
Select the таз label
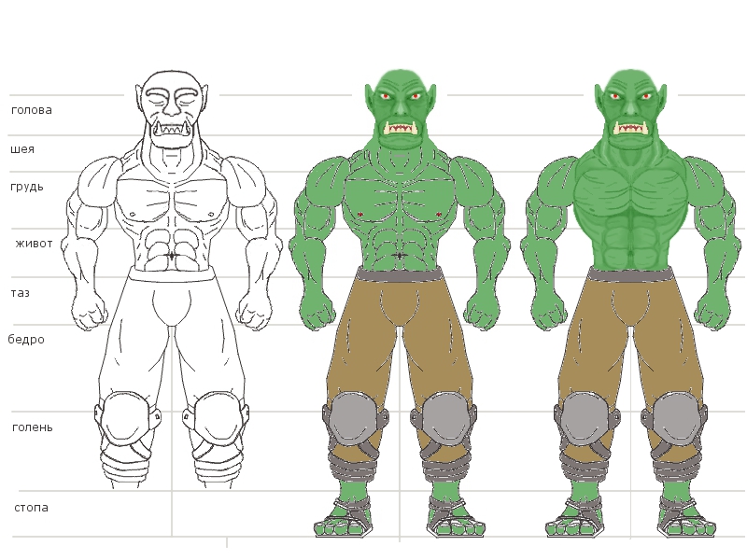(20, 293)
